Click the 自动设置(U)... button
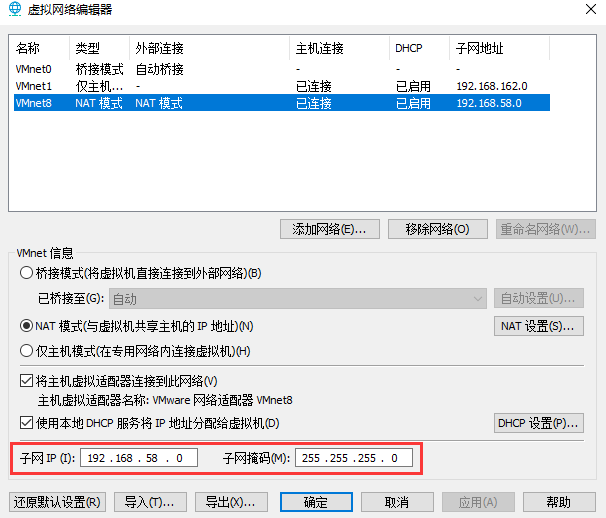Screen dimensions: 606x518 pos(538,298)
